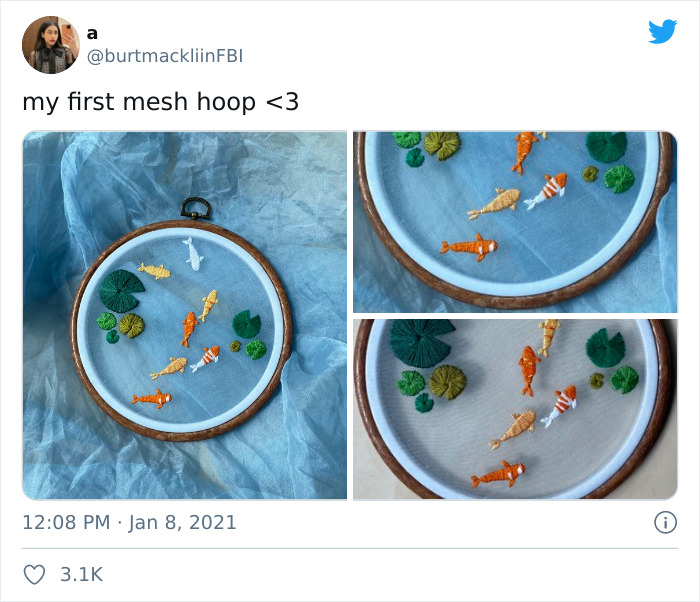Open the bottom-right close-up photo
Image resolution: width=700 pixels, height=602 pixels.
514,409
